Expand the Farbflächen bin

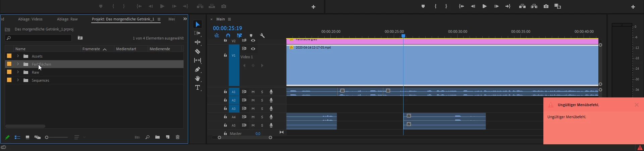pos(18,64)
